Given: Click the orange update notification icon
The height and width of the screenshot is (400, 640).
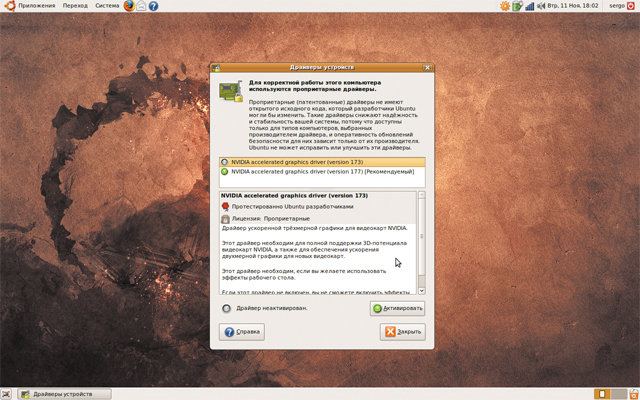Looking at the screenshot, I should [505, 6].
